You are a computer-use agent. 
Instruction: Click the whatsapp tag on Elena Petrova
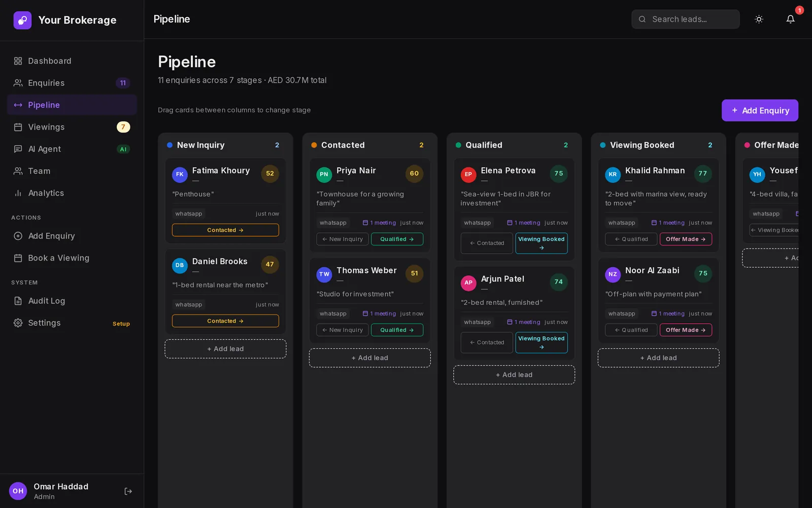click(478, 223)
